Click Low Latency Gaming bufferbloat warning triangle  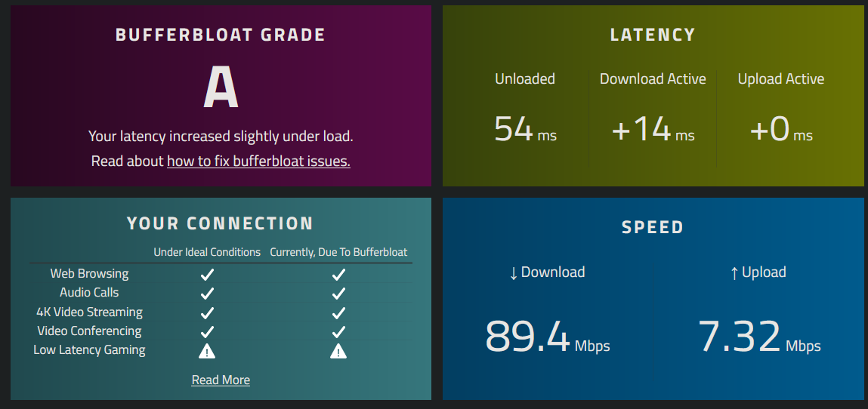(338, 351)
